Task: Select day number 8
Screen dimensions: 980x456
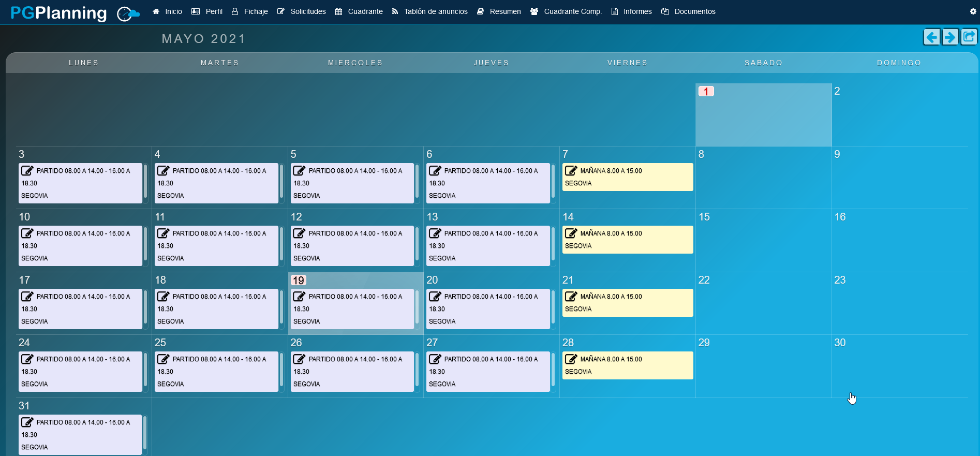Action: 701,154
